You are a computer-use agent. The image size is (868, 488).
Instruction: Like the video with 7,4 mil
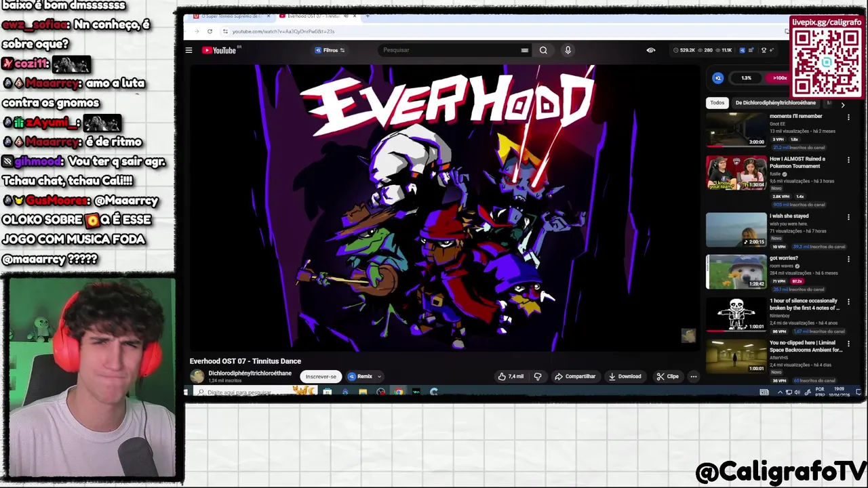point(511,377)
